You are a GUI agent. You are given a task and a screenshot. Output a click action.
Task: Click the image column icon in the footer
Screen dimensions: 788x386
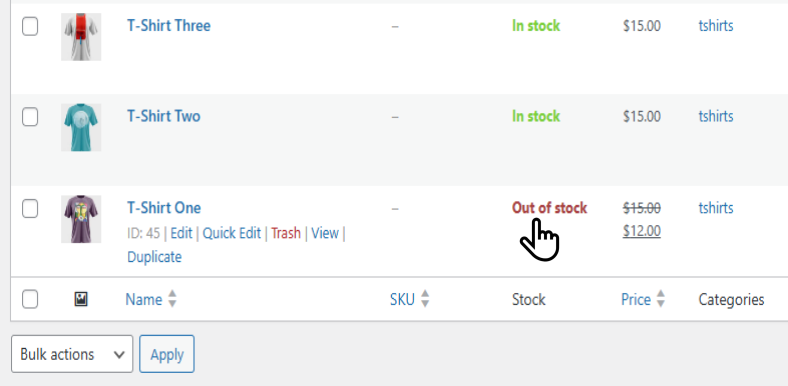coord(81,300)
